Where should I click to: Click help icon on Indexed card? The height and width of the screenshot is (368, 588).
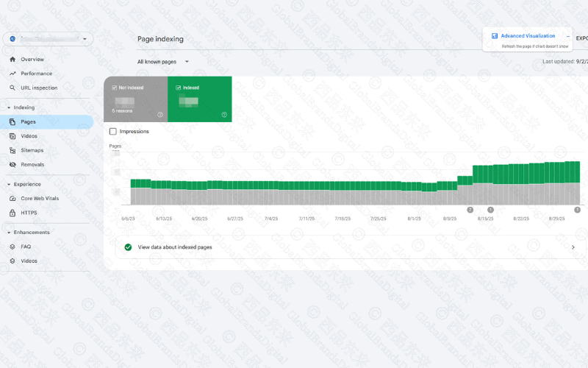(x=224, y=115)
